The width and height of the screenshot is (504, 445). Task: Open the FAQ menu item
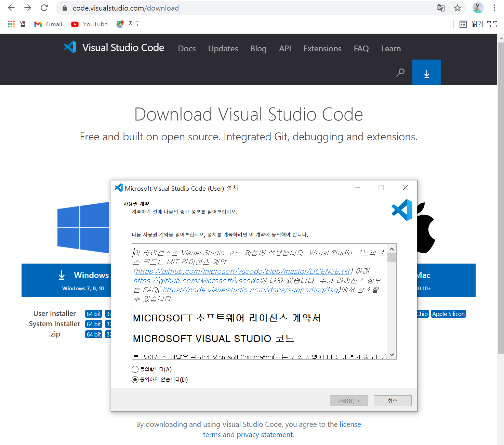[x=361, y=49]
